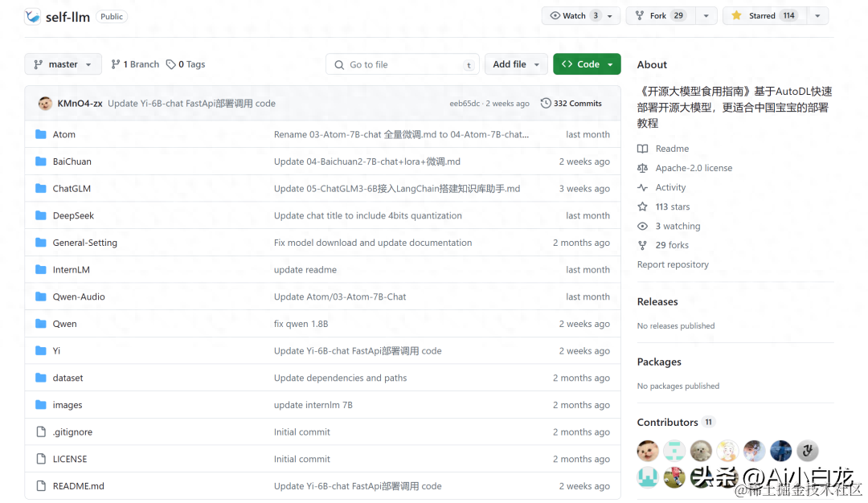The image size is (868, 503).
Task: Click the second contributor avatar, teal pixel pattern
Action: 674,451
